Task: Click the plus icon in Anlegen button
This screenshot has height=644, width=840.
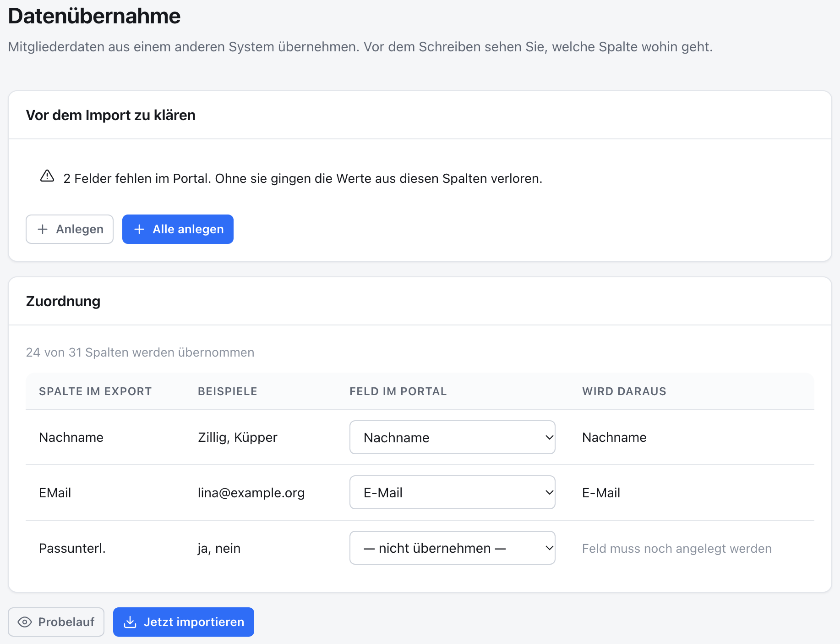Action: tap(43, 229)
